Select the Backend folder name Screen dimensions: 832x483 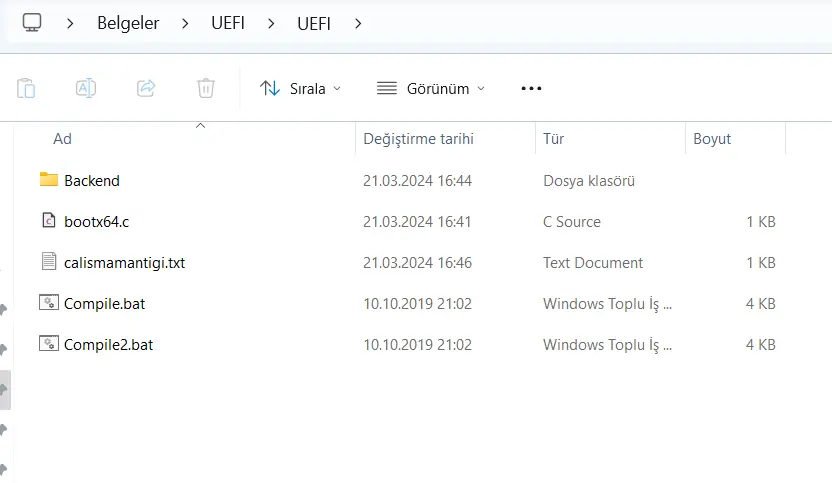pyautogui.click(x=92, y=181)
